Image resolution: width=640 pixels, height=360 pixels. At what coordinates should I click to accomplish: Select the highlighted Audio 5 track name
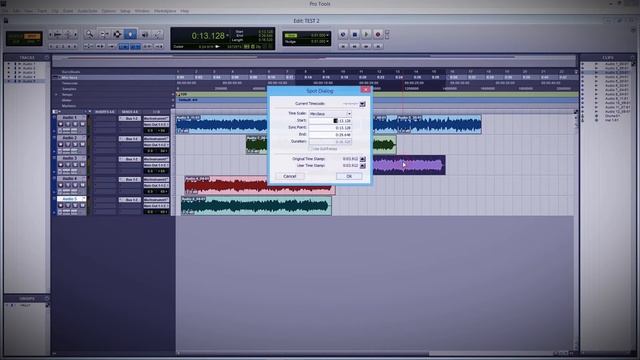point(71,199)
